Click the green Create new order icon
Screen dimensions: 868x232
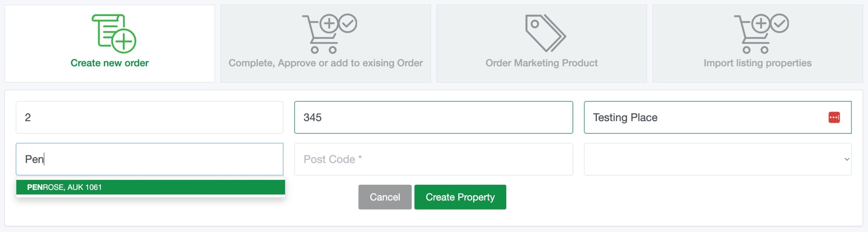(114, 34)
